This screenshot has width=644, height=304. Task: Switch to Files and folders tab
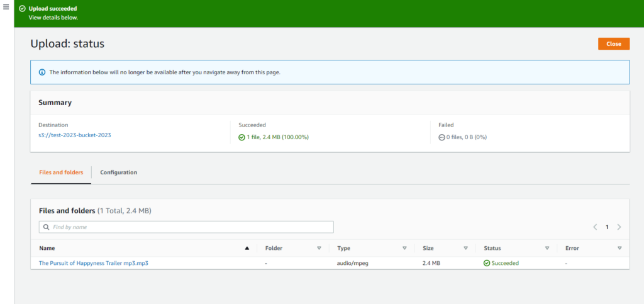coord(61,172)
